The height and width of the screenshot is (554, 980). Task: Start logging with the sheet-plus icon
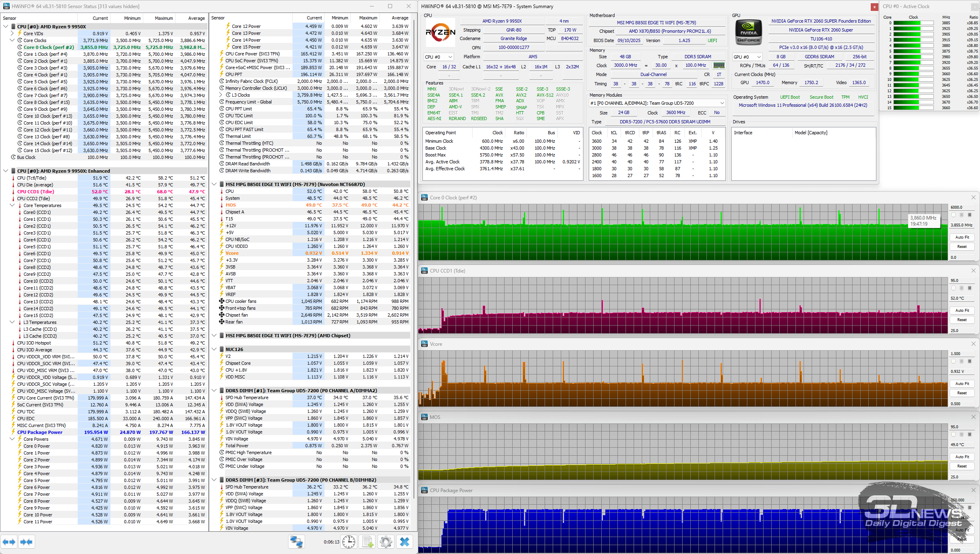coord(367,542)
